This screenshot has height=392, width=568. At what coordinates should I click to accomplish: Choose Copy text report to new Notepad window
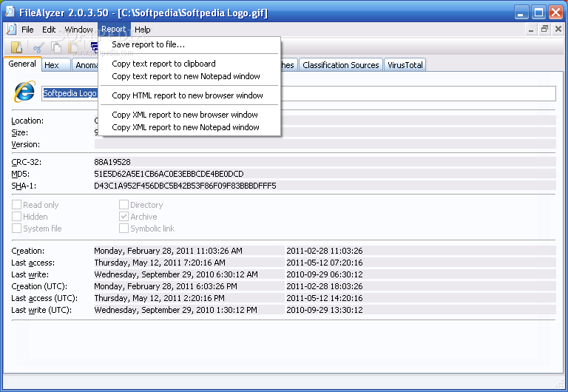click(189, 76)
